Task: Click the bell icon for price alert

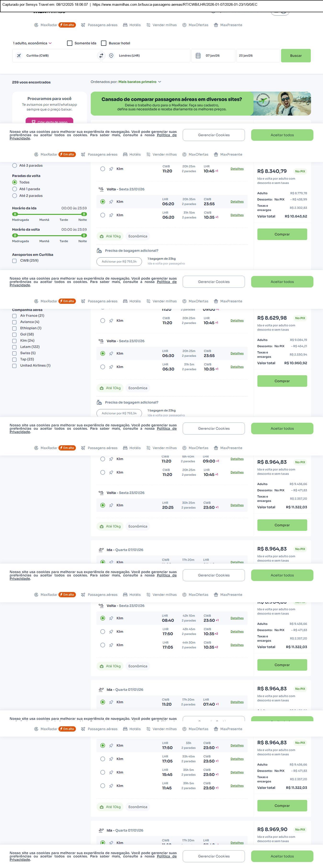Action: [x=34, y=122]
